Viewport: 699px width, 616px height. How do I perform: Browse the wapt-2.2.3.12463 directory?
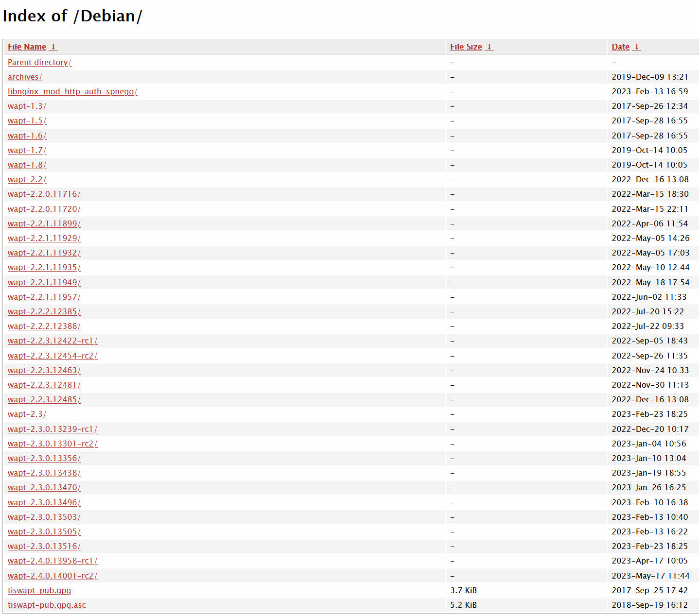tap(44, 370)
